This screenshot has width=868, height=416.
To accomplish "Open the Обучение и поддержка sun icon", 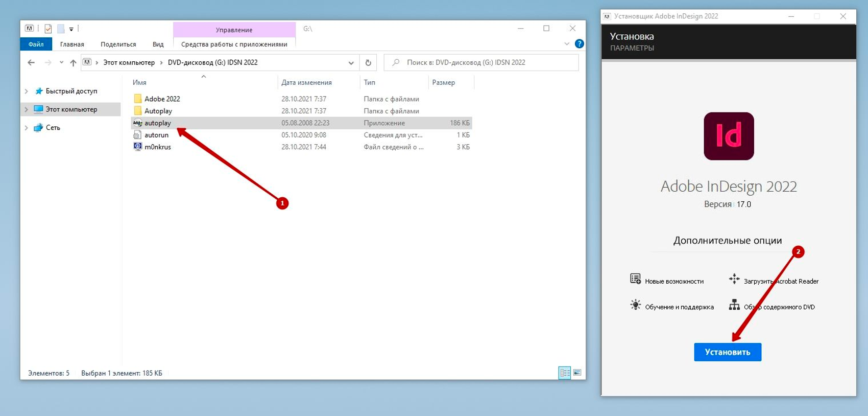I will pyautogui.click(x=635, y=305).
